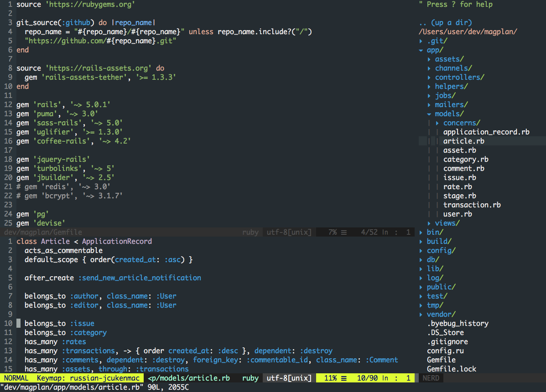Place cursor on line 12 rails gem
The width and height of the screenshot is (546, 392).
[x=63, y=105]
